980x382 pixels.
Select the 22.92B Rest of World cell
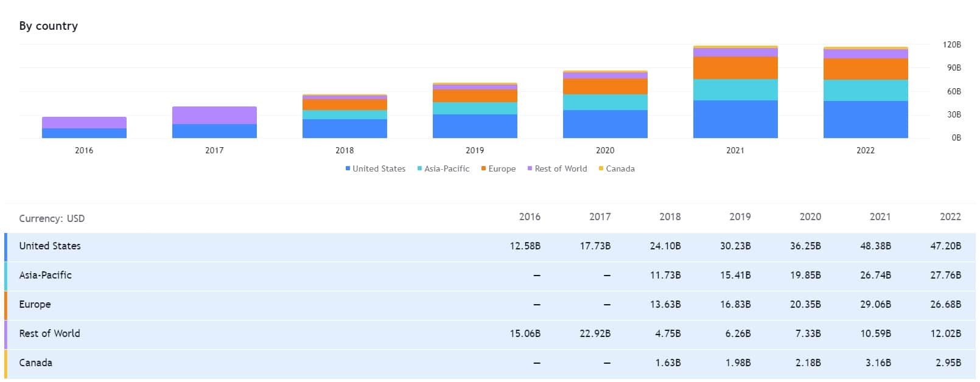[595, 333]
